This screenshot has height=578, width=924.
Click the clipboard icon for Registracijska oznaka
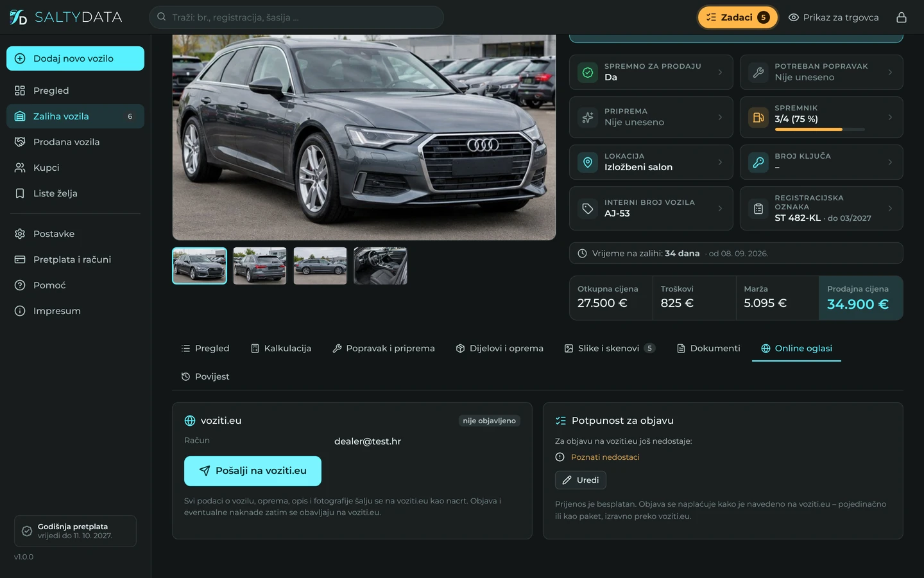click(758, 209)
